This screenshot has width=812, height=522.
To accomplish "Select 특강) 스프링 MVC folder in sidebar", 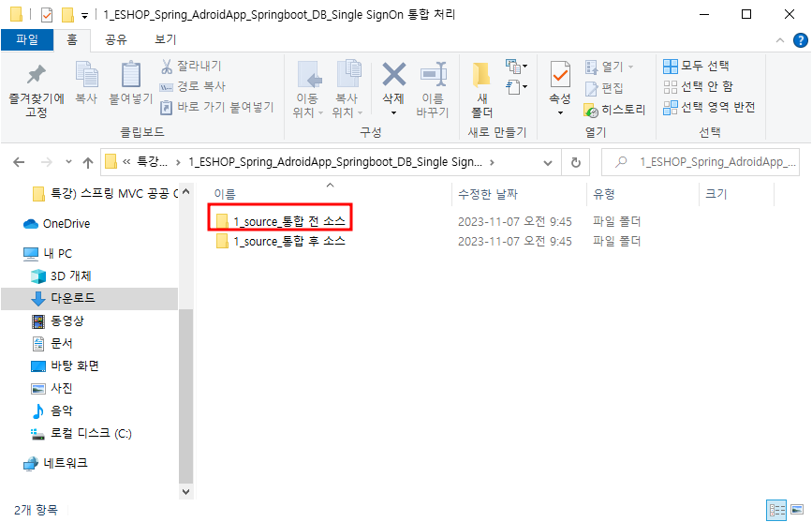I will [106, 194].
